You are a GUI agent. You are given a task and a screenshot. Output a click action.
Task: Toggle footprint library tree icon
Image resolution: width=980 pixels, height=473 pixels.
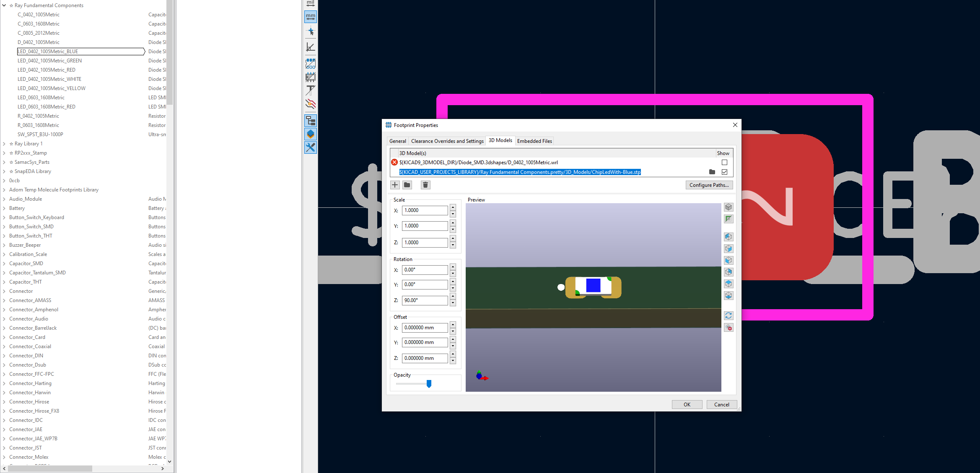[x=310, y=121]
